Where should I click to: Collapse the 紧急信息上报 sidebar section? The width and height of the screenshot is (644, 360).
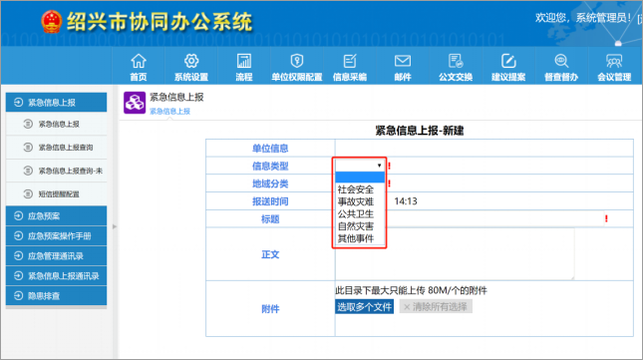[56, 103]
